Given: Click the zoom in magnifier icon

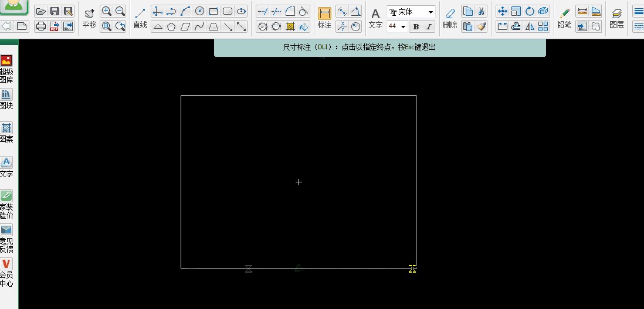Looking at the screenshot, I should pos(107,11).
